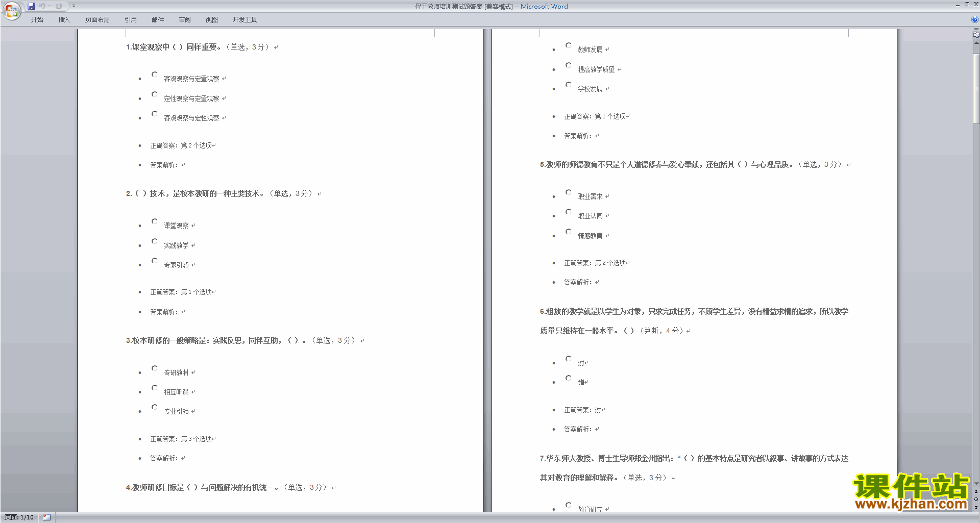The image size is (980, 523).
Task: Switch to 页面布局 ribbon tab
Action: (97, 19)
